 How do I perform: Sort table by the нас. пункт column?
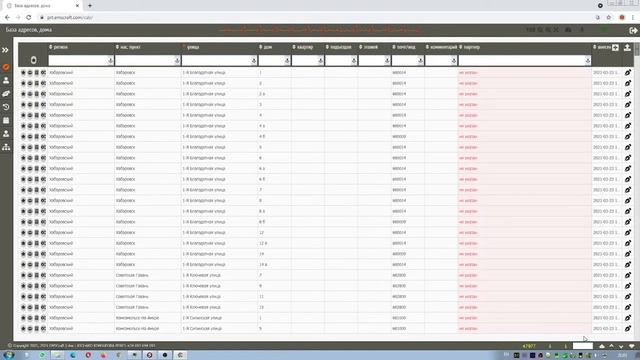(128, 47)
